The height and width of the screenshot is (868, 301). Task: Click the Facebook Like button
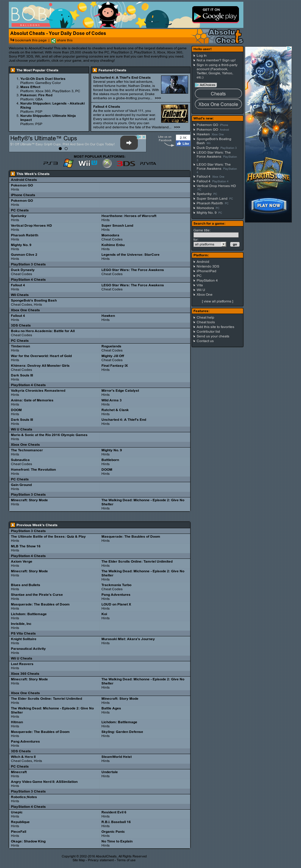coord(183,144)
